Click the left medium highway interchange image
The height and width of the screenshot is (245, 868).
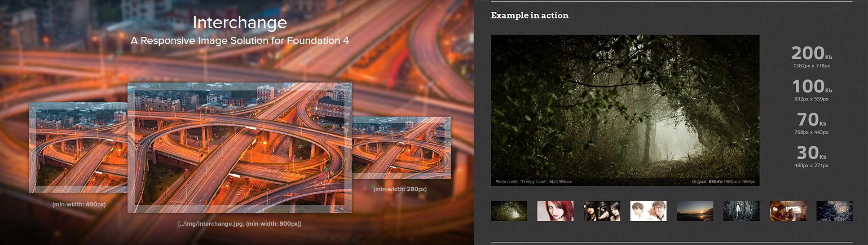[78, 148]
